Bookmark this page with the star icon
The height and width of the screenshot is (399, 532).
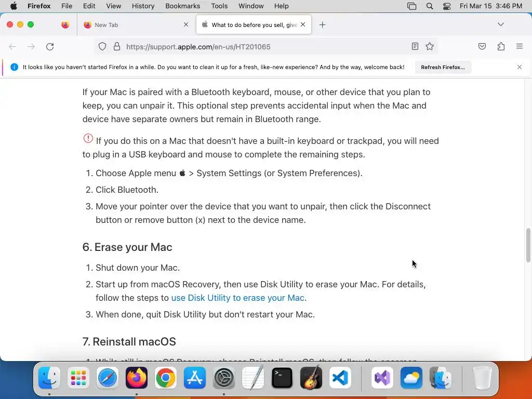(x=430, y=46)
